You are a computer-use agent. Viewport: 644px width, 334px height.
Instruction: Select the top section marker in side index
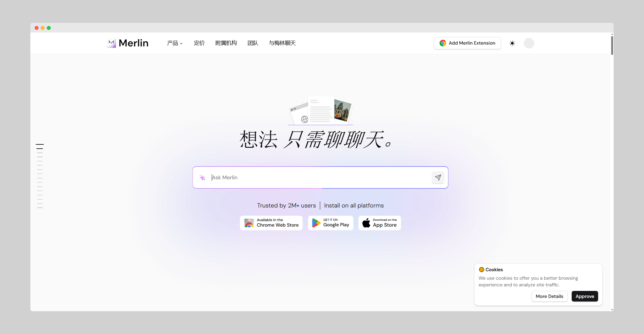click(40, 144)
